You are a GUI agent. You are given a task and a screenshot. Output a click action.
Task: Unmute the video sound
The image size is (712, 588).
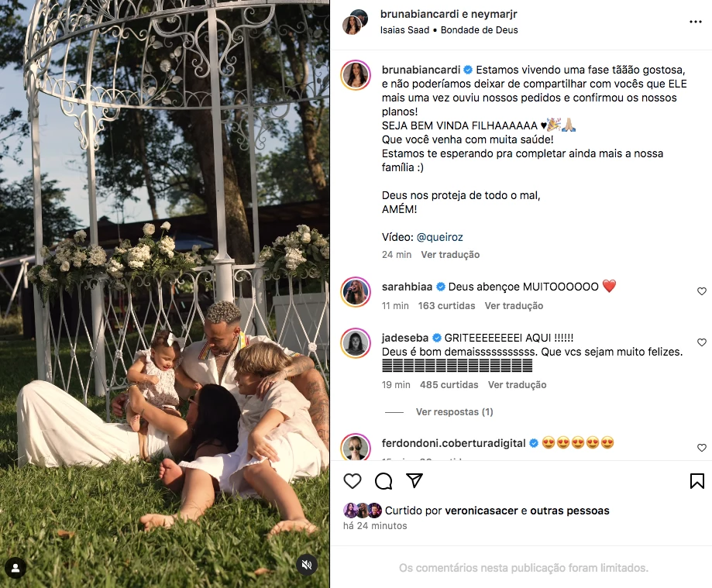[307, 565]
